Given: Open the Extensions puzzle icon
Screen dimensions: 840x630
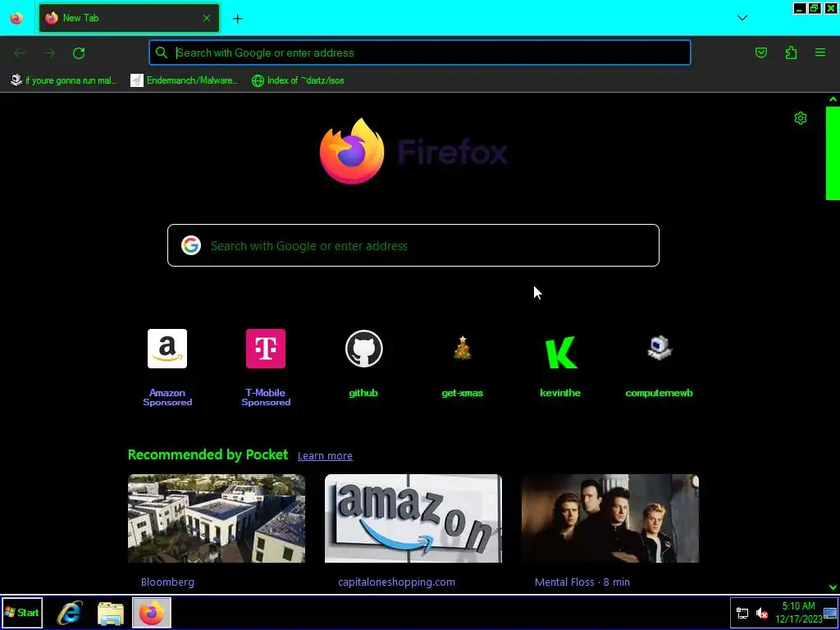Looking at the screenshot, I should point(791,52).
